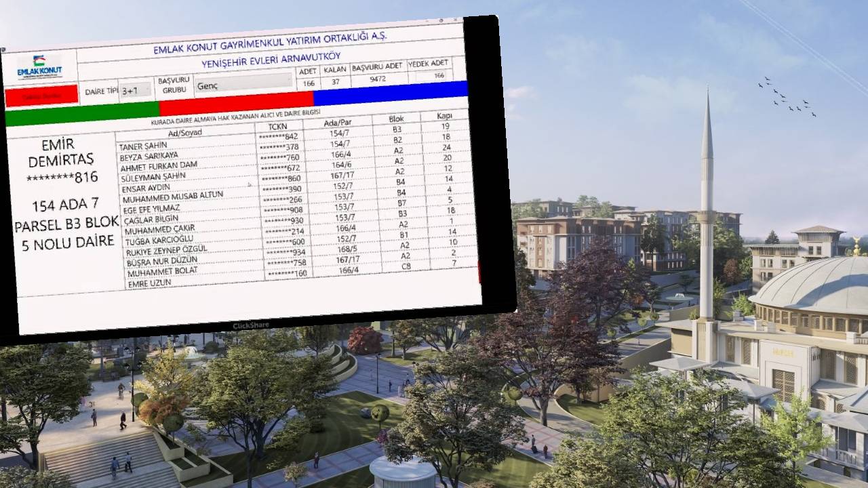Click the Emlak Konut logo
This screenshot has width=868, height=488.
[x=39, y=68]
